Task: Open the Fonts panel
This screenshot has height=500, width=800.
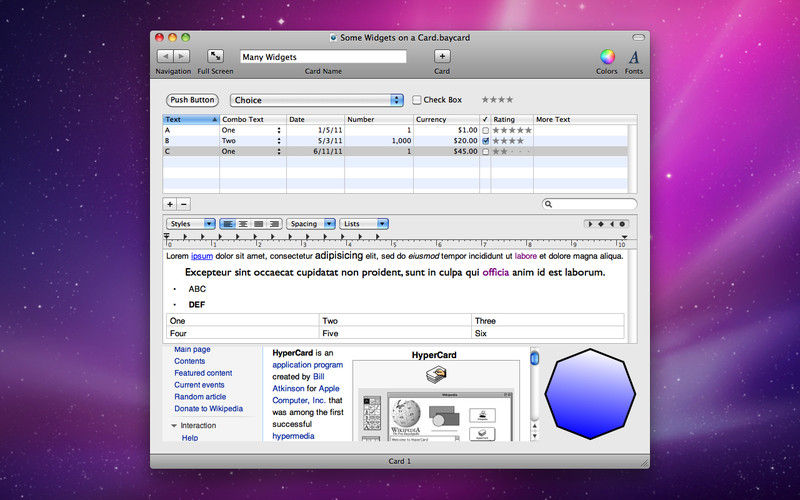Action: click(x=634, y=57)
